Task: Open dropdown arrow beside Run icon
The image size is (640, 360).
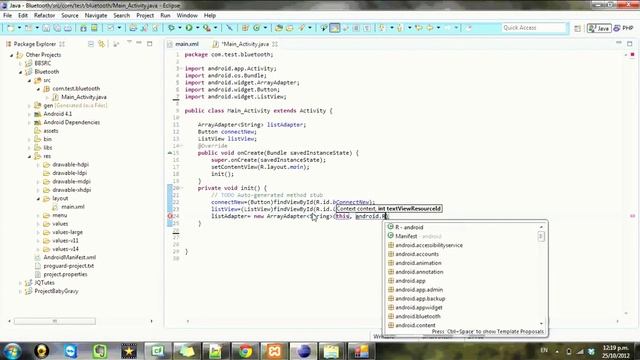Action: [x=197, y=28]
